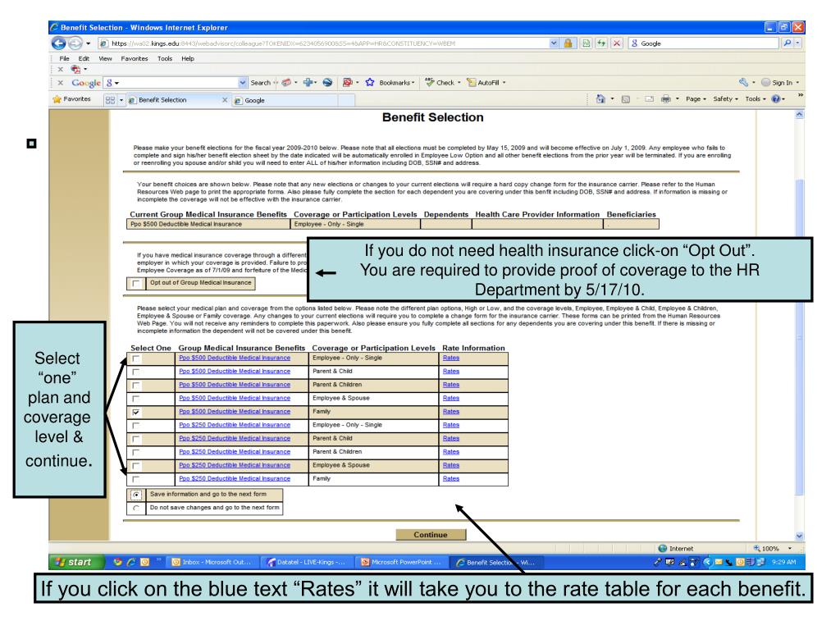Check box for Ppo $500 Parent & Children
The width and height of the screenshot is (840, 630).
[x=136, y=386]
